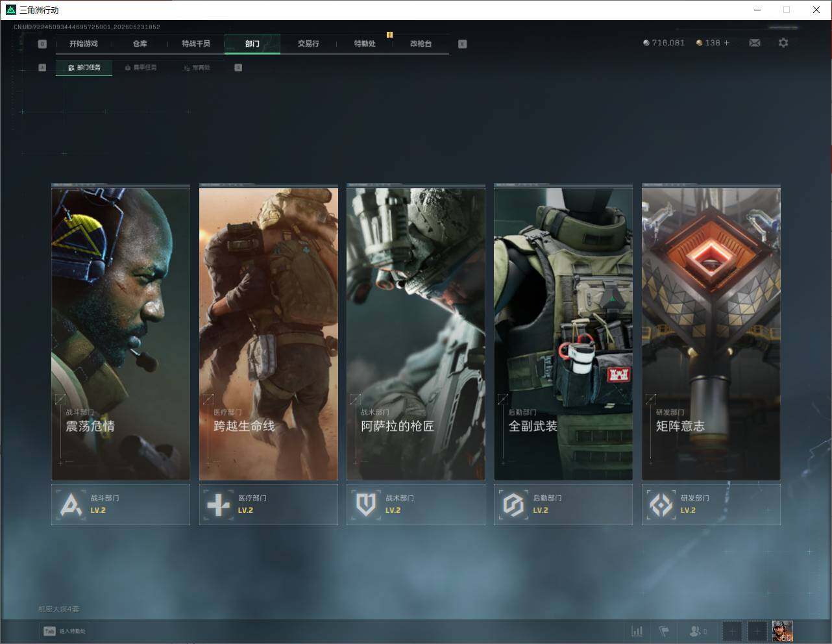Open the player avatar portrait
The width and height of the screenshot is (832, 644).
(782, 631)
